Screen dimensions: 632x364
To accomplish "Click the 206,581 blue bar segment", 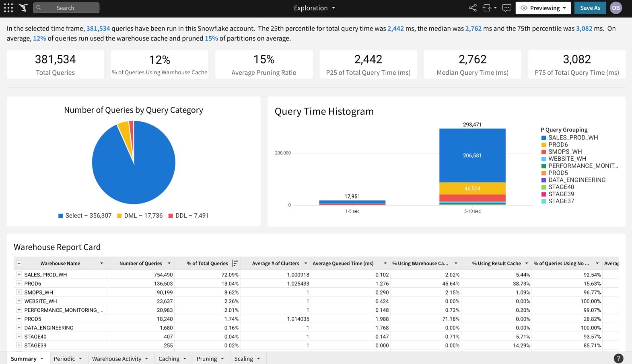I will 472,155.
